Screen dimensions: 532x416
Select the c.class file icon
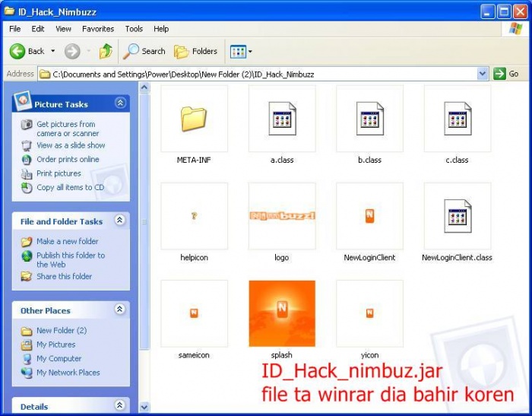pos(458,119)
